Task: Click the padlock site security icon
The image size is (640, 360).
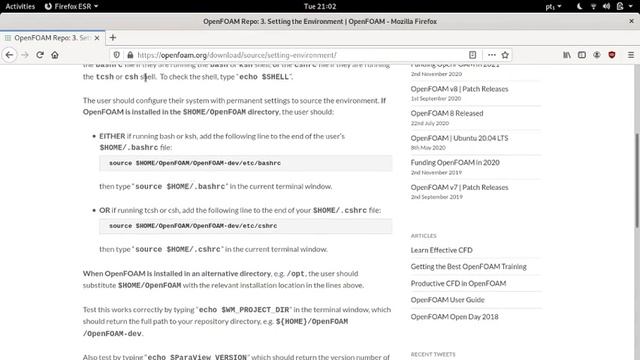Action: click(130, 55)
